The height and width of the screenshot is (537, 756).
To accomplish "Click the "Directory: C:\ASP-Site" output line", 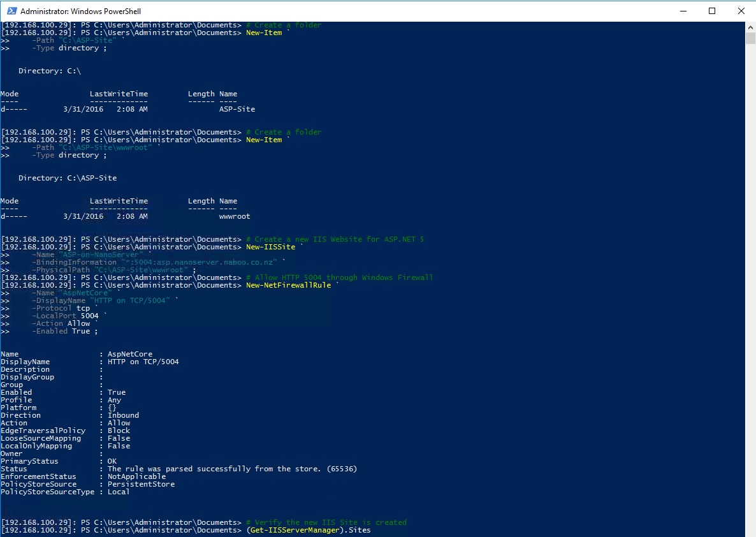I will 68,178.
